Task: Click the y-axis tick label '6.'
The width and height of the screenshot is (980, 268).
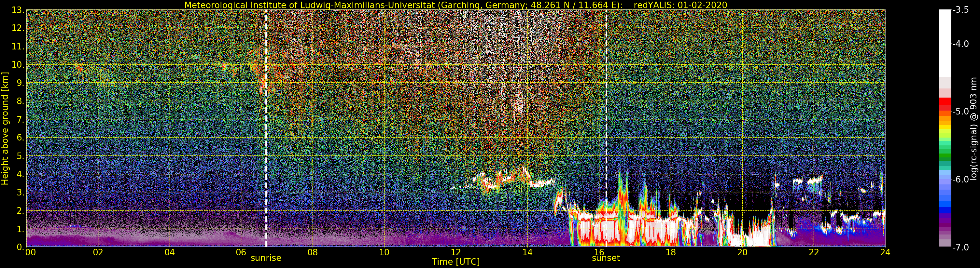Action: (20, 138)
